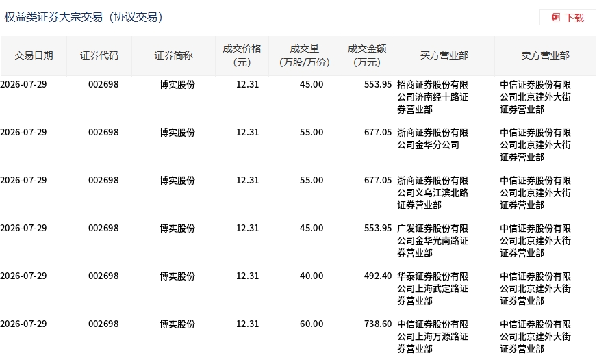Click the 下载 download button
The image size is (597, 364).
[568, 18]
